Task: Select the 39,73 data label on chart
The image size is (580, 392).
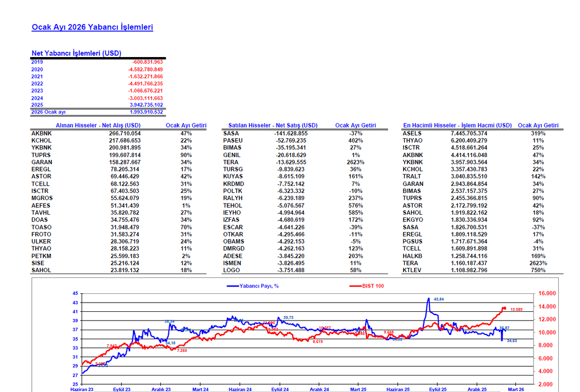Action: (x=288, y=318)
